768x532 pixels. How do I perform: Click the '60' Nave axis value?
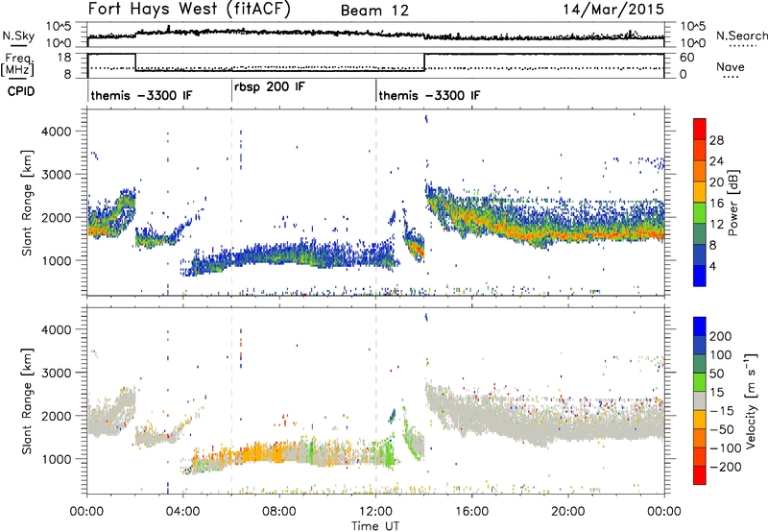coord(687,58)
